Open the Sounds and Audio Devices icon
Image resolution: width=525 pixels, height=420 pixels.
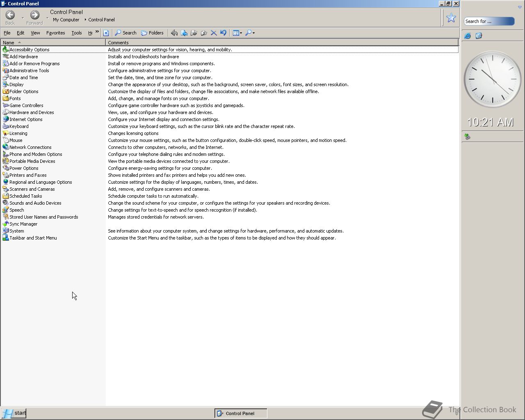coord(5,203)
